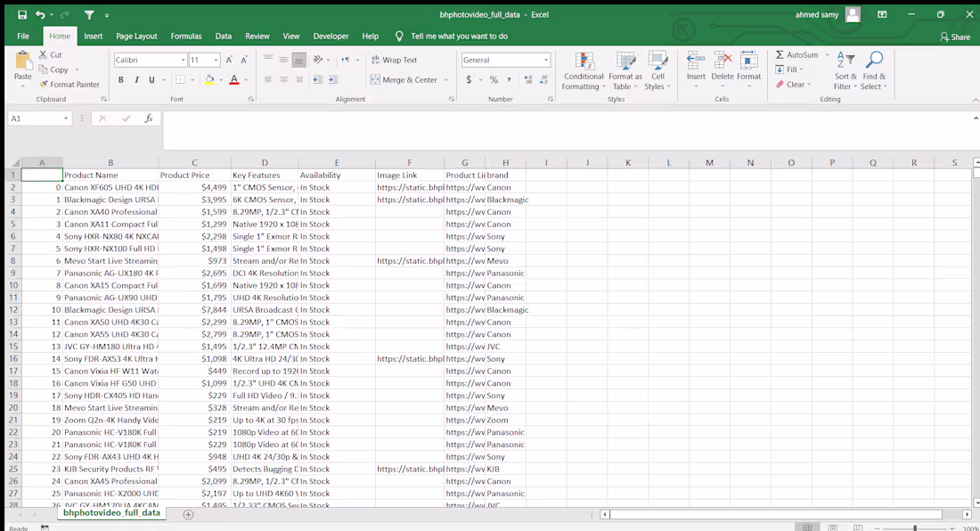Select the bhphotovideo_full_data sheet tab

[110, 513]
